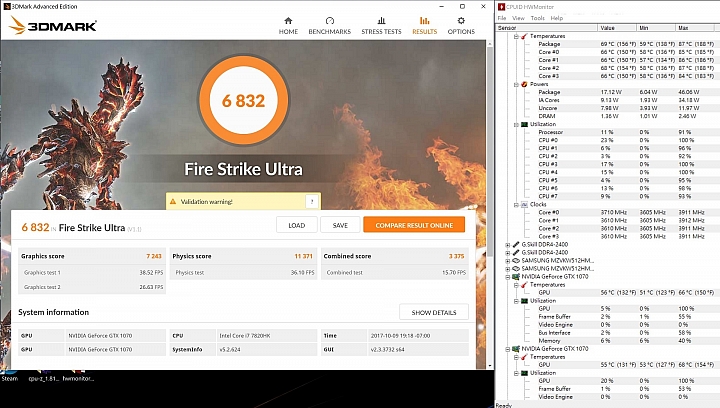Click the Powers flame icon in HWMonitor
Viewport: 720px width, 408px height.
[x=524, y=84]
